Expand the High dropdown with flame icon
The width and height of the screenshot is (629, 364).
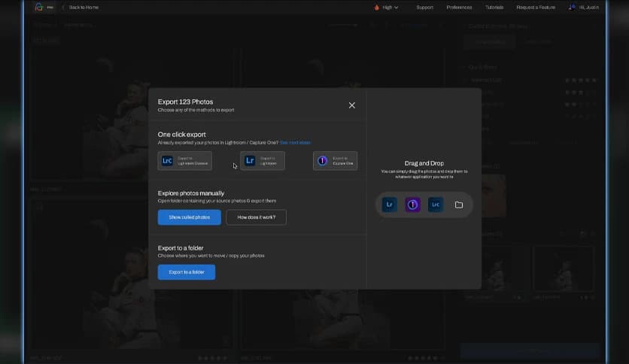point(387,8)
